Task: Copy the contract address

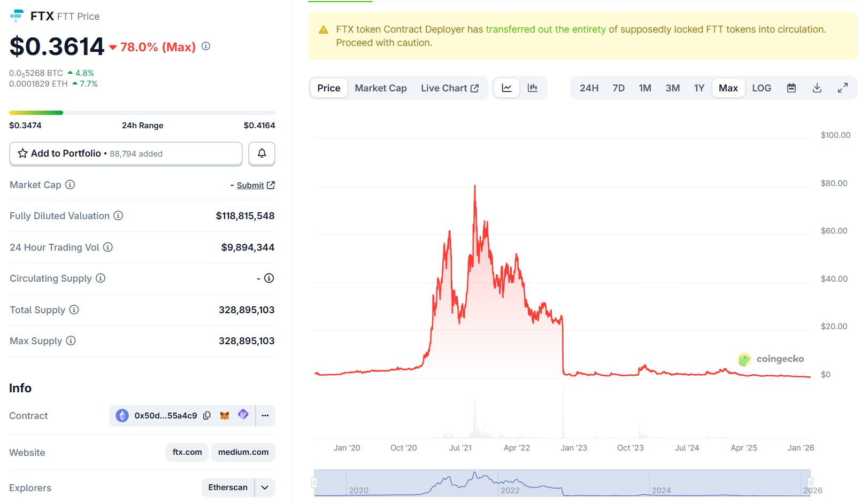Action: click(207, 415)
